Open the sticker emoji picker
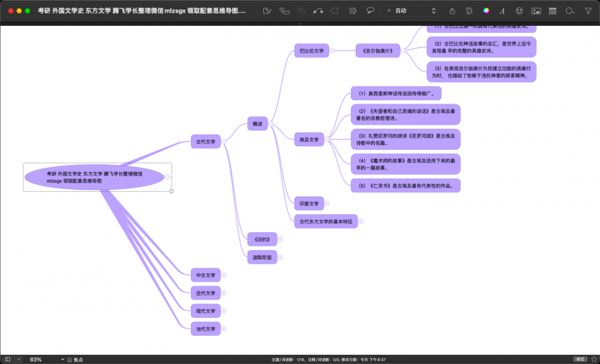Image resolution: width=600 pixels, height=364 pixels. click(519, 11)
